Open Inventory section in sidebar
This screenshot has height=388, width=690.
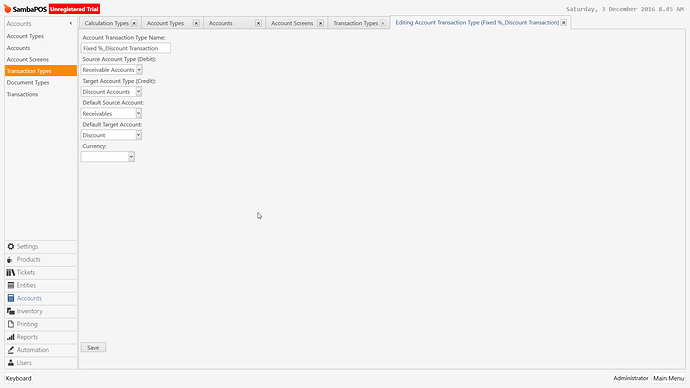(x=40, y=311)
